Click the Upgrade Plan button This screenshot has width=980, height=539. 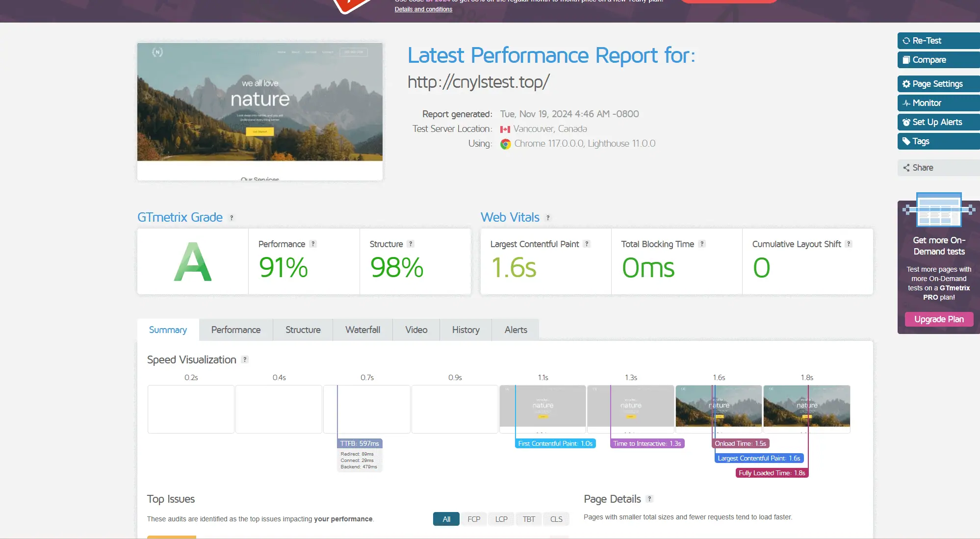pos(939,319)
